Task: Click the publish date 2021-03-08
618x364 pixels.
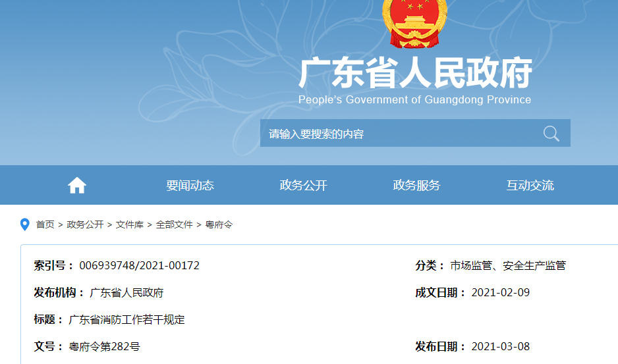Action: [500, 347]
